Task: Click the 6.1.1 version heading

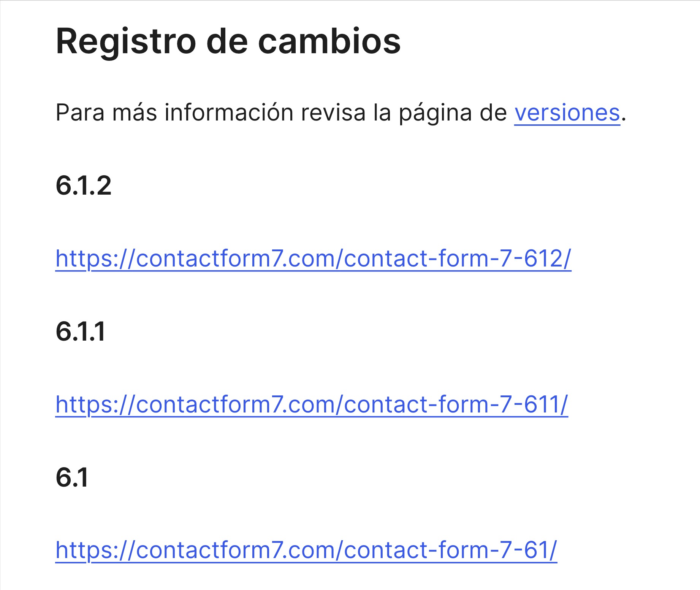Action: [80, 331]
